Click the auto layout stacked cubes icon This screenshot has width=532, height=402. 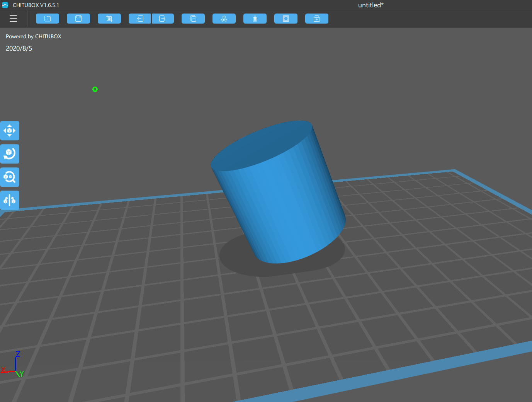point(224,19)
